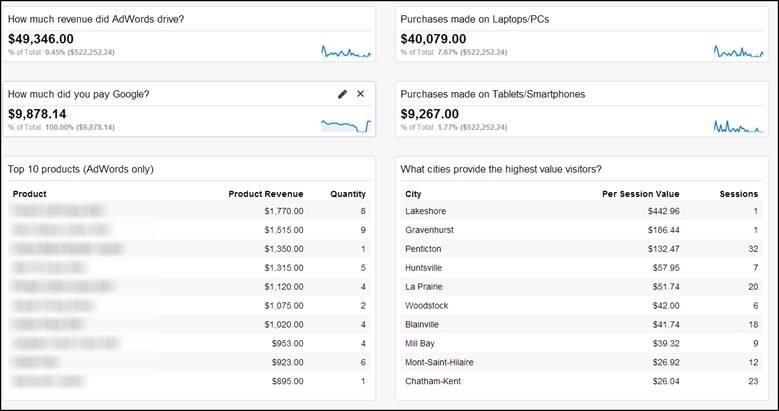Open the 'Purchases made on Laptops/PCs' widget title

coord(474,19)
